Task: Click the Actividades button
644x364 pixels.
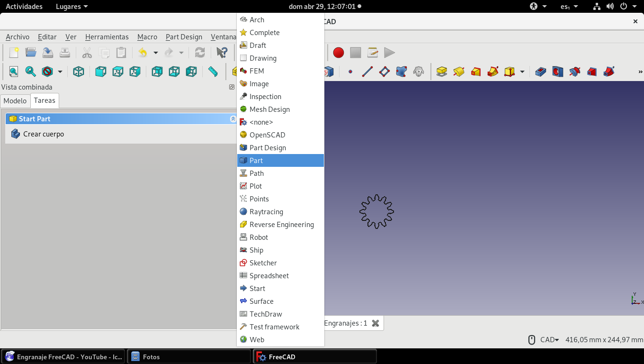Action: click(x=24, y=7)
